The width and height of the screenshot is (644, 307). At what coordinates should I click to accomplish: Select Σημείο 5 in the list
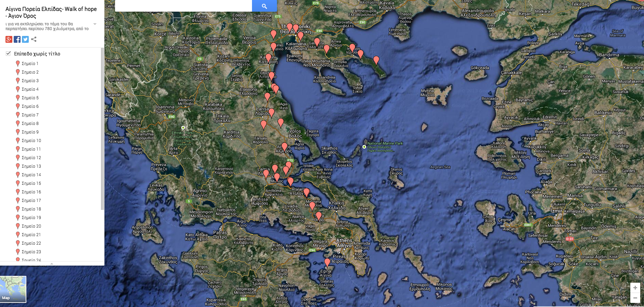pyautogui.click(x=30, y=98)
